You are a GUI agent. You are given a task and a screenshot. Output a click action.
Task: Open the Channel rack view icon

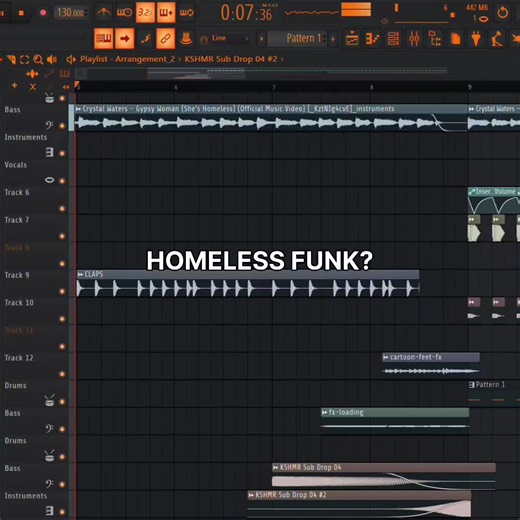pos(393,39)
